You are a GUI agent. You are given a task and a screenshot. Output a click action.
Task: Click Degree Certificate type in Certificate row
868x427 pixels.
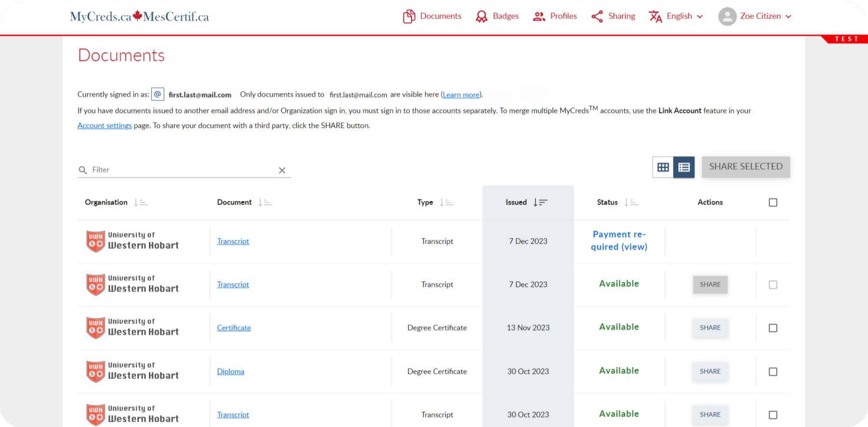point(437,327)
